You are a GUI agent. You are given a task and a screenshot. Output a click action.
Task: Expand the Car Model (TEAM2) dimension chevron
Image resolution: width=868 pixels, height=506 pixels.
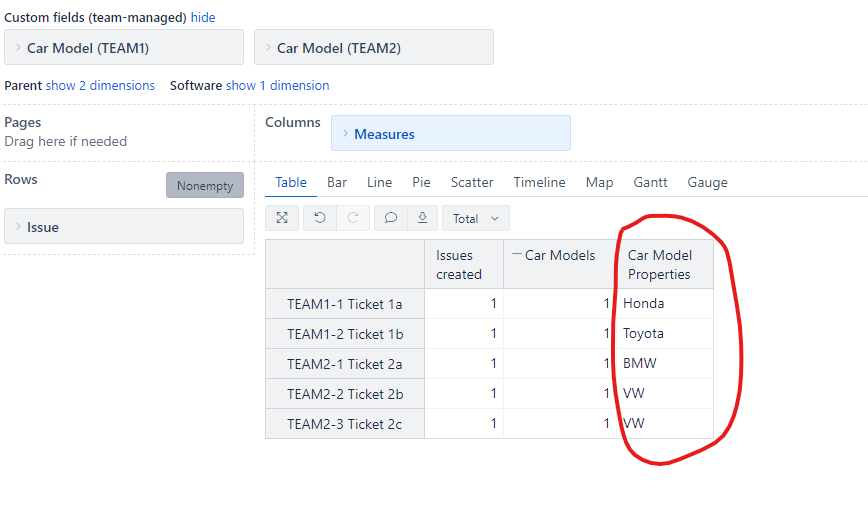point(268,48)
